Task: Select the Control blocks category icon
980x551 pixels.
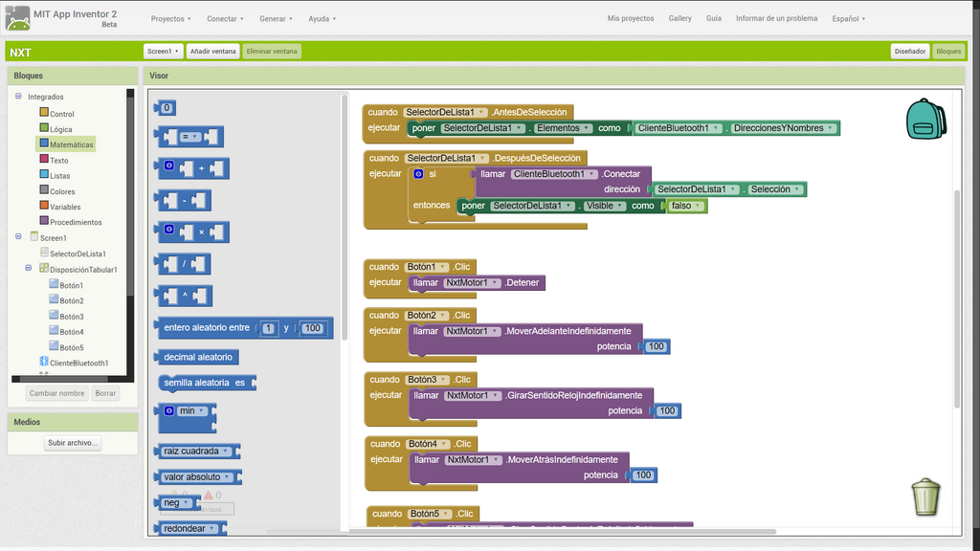Action: coord(44,113)
